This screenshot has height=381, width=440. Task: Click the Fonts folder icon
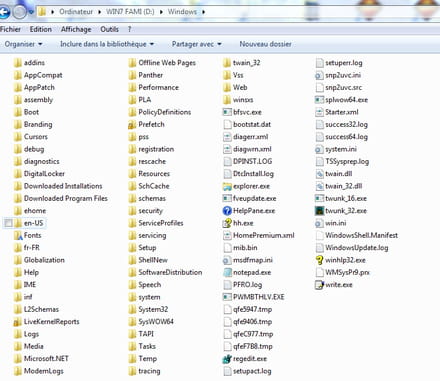[18, 235]
